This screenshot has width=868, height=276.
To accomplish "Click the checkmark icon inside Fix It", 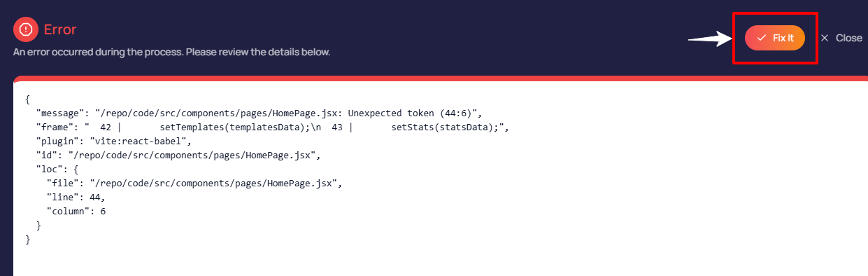I will click(x=762, y=38).
